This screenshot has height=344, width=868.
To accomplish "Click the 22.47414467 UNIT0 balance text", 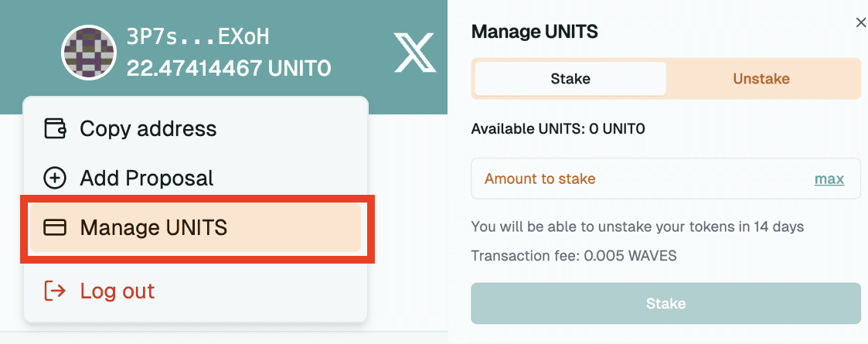I will pyautogui.click(x=229, y=69).
